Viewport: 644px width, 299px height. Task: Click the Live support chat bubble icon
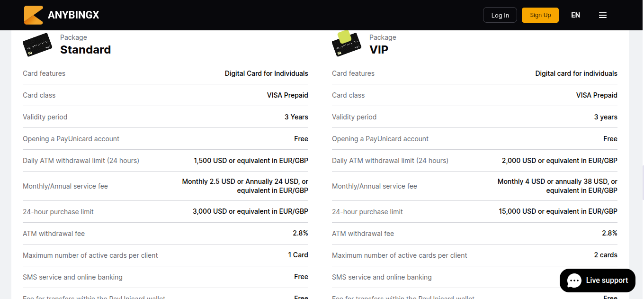click(574, 281)
